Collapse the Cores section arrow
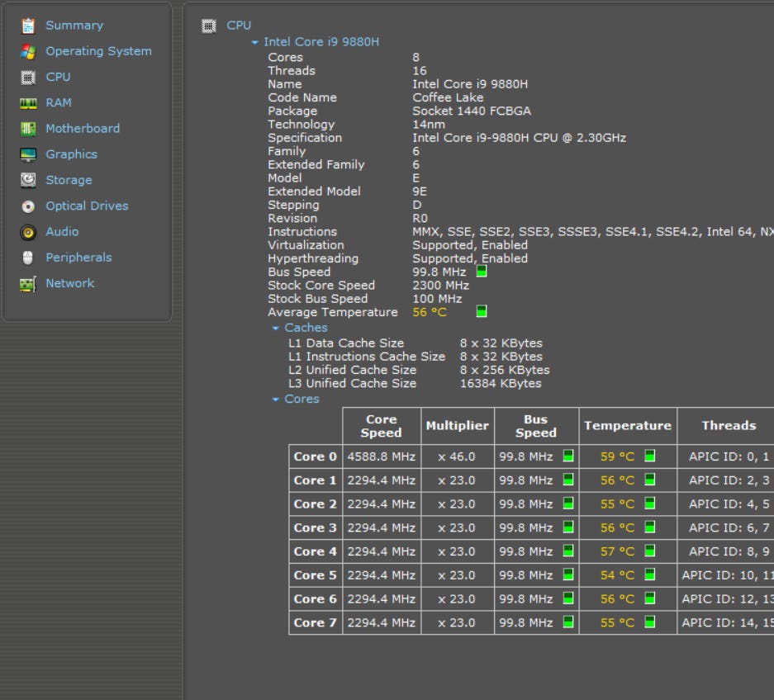This screenshot has width=774, height=700. tap(276, 400)
